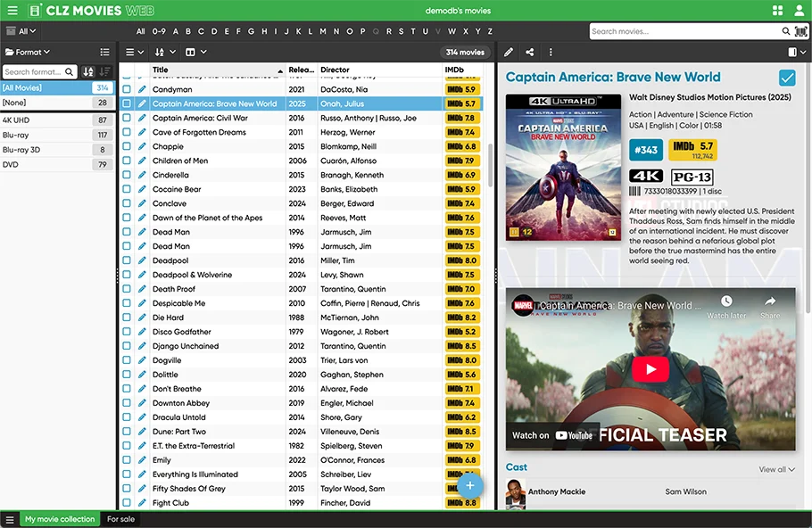Image resolution: width=812 pixels, height=528 pixels.
Task: Select the 4K UHD format folder
Action: (57, 120)
